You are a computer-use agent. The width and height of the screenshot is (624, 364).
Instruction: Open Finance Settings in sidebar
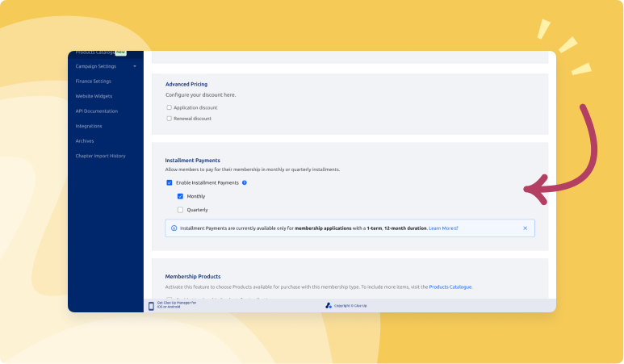point(93,81)
